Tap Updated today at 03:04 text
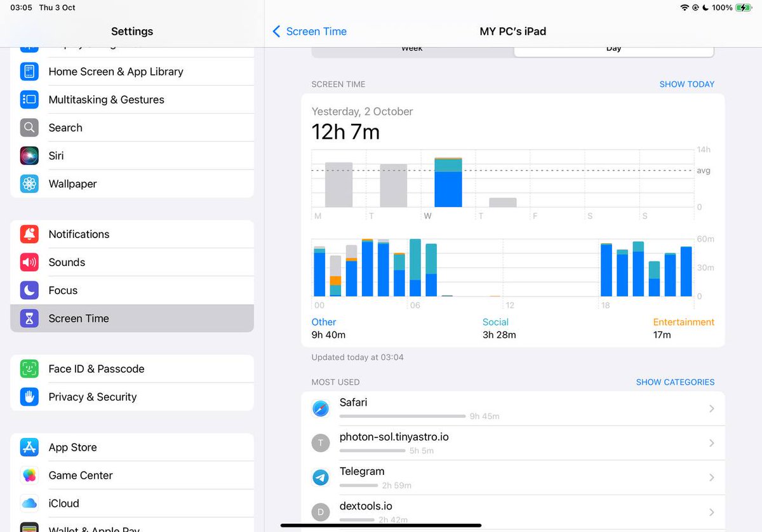Viewport: 762px width, 532px height. click(358, 357)
